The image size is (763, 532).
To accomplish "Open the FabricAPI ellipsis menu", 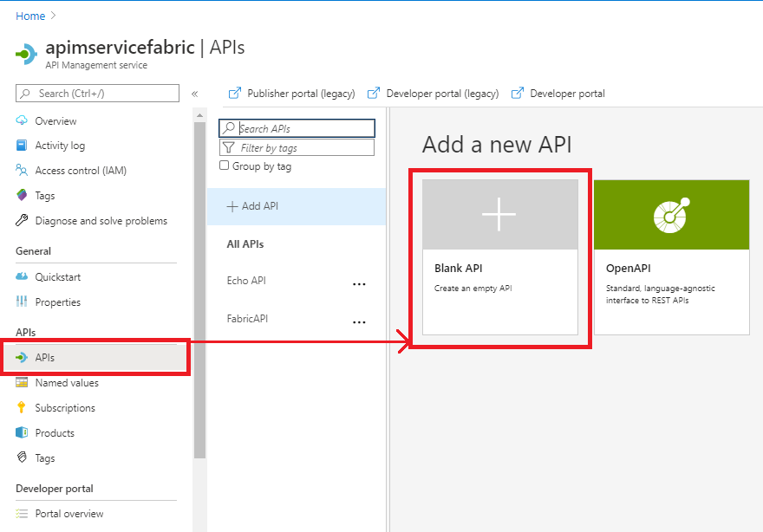I will click(x=359, y=322).
